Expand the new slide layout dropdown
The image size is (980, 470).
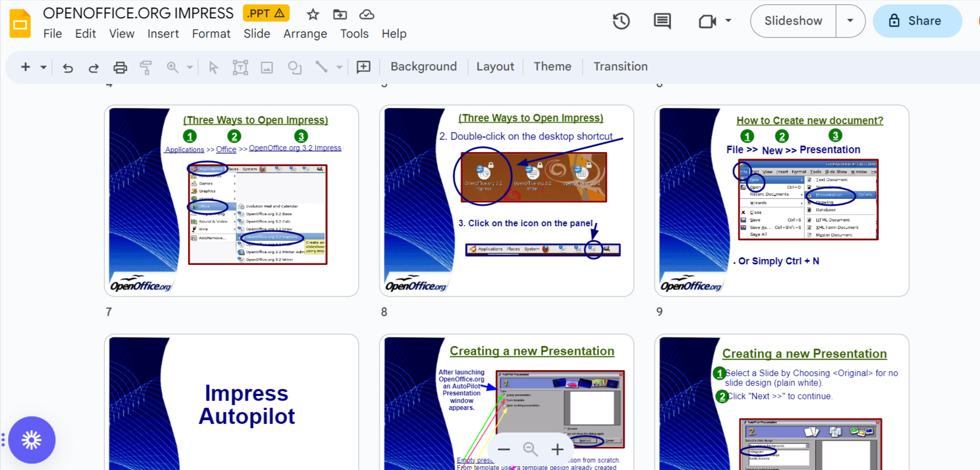coord(43,67)
